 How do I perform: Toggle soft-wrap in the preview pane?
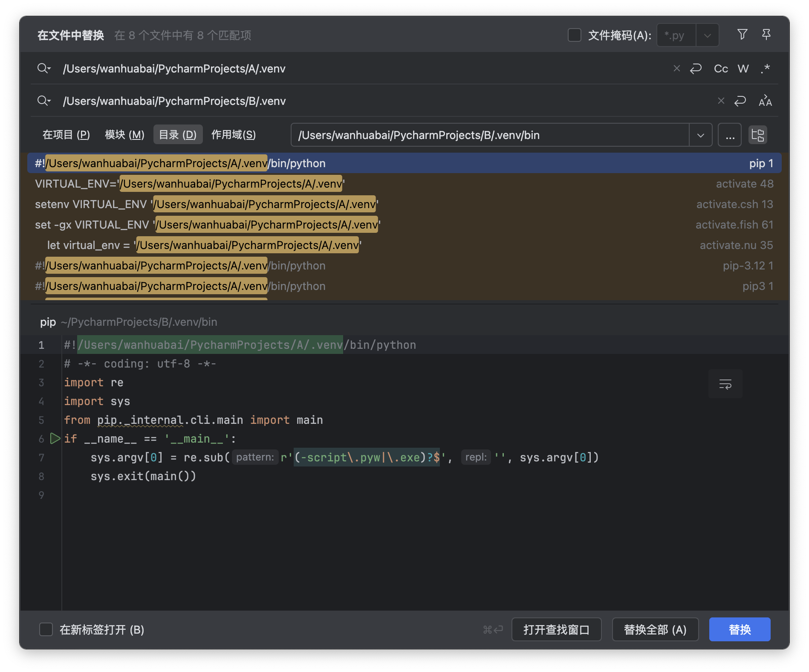pos(725,384)
